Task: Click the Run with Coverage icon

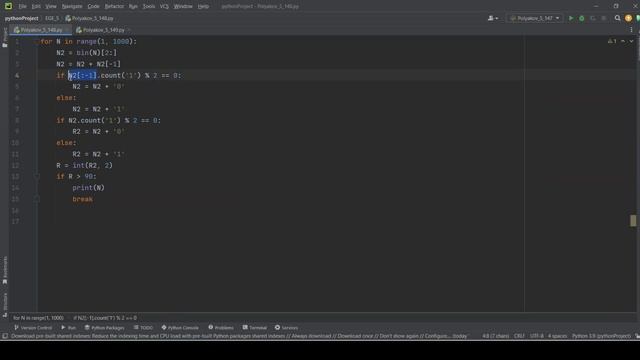Action: coord(593,18)
